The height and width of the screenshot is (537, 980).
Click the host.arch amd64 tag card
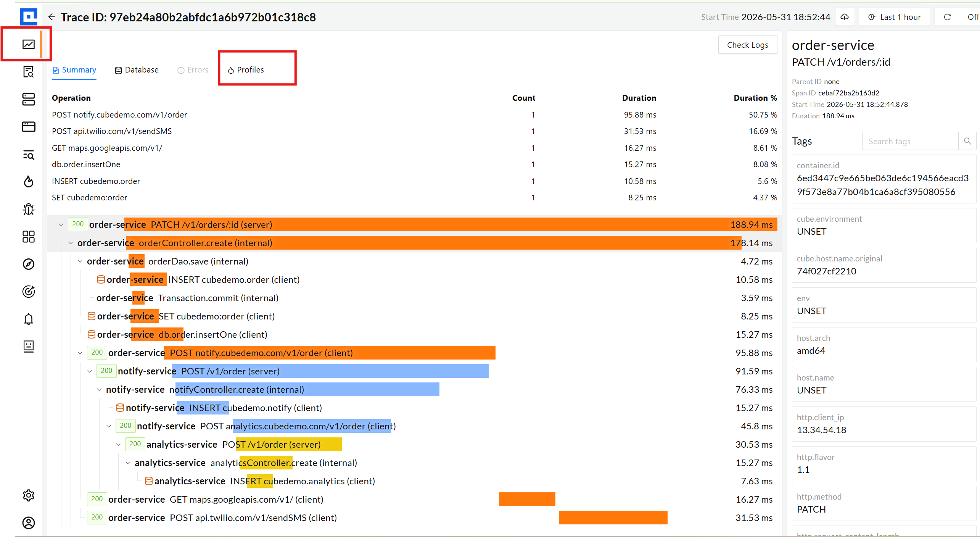[x=883, y=344]
